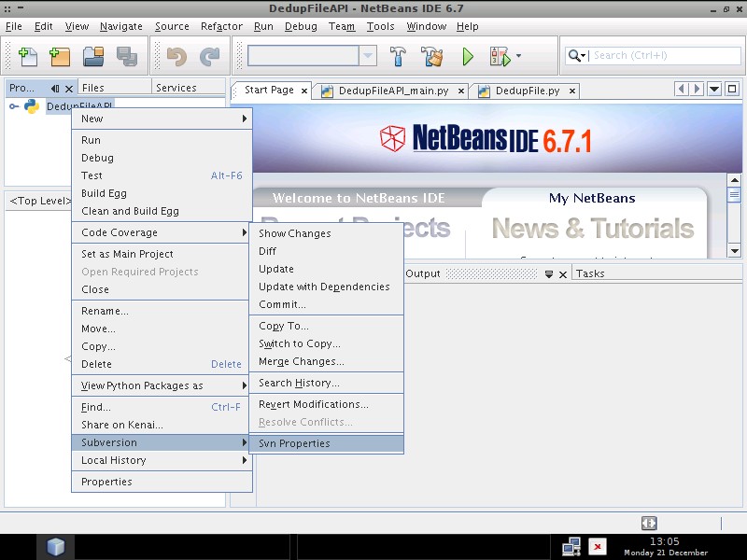The height and width of the screenshot is (560, 747).
Task: Select Show Changes in Subversion submenu
Action: point(326,233)
